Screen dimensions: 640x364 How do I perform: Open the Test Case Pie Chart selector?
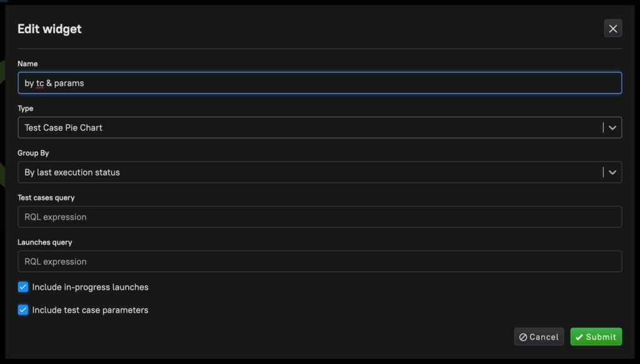pyautogui.click(x=310, y=127)
